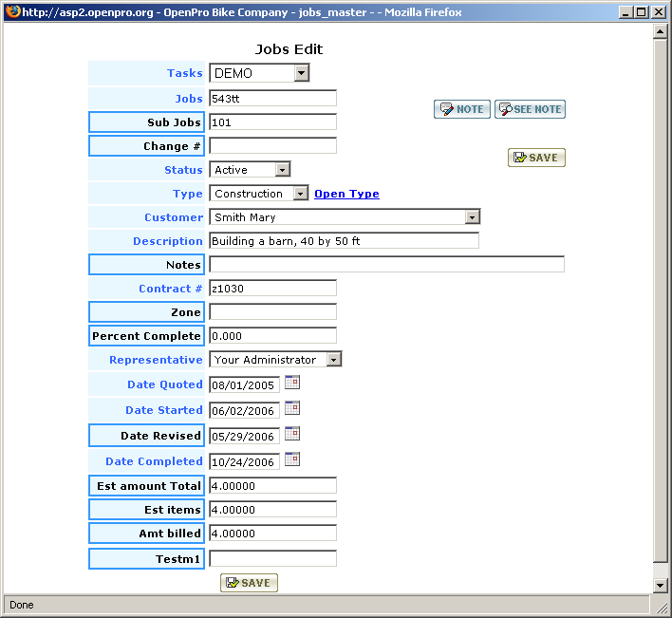Image resolution: width=672 pixels, height=618 pixels.
Task: Click the Percent Complete input field
Action: (272, 335)
